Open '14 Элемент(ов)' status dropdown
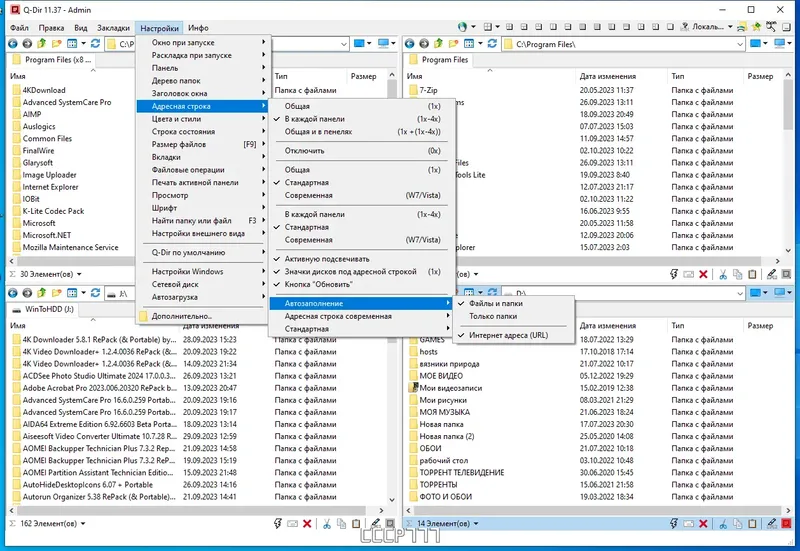This screenshot has width=800, height=551. [x=476, y=523]
